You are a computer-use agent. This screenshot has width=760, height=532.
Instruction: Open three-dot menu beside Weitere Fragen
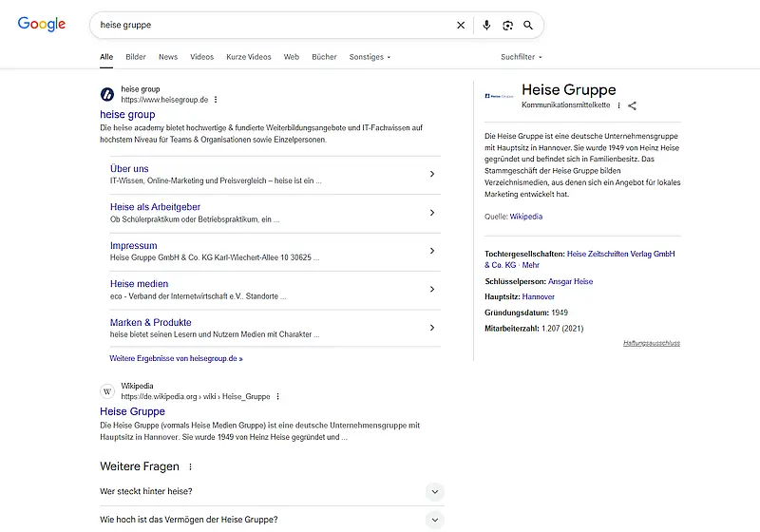click(x=191, y=466)
